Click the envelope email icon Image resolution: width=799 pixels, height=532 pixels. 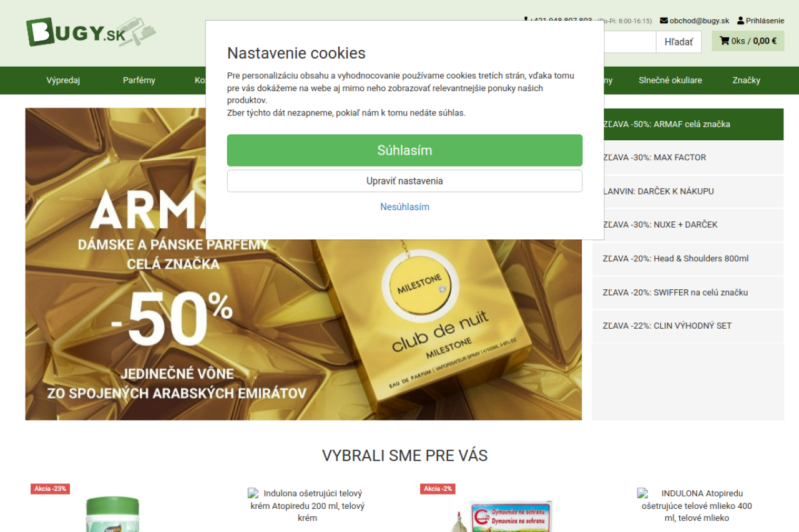pos(664,21)
